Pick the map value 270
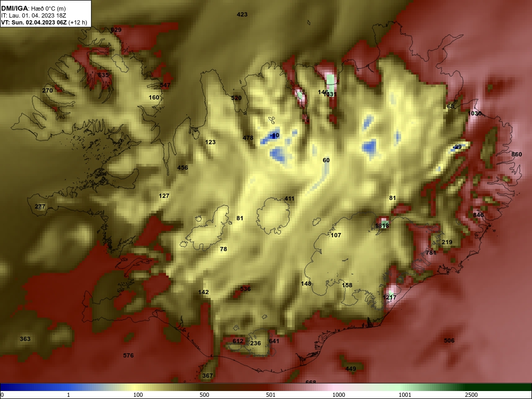The height and width of the screenshot is (399, 532). pos(47,90)
